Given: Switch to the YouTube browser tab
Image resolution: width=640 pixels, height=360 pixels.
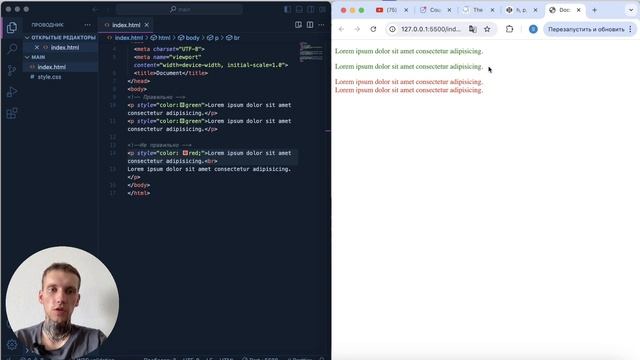Looking at the screenshot, I should coord(386,10).
